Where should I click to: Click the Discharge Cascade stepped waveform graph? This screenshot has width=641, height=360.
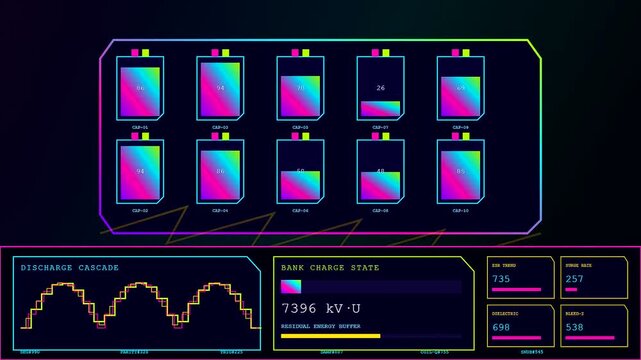pos(141,305)
